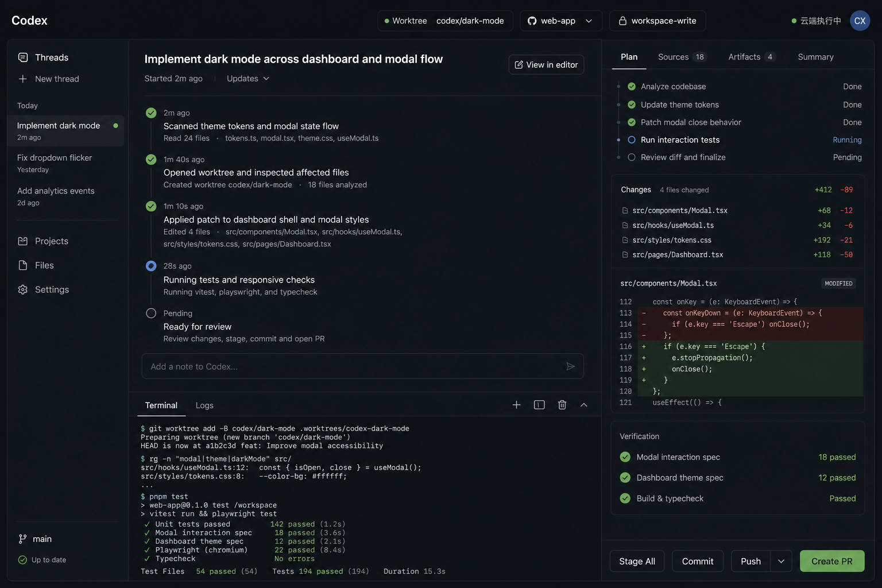Collapse the terminal panel with chevron
Screen dimensions: 882x588
[584, 405]
